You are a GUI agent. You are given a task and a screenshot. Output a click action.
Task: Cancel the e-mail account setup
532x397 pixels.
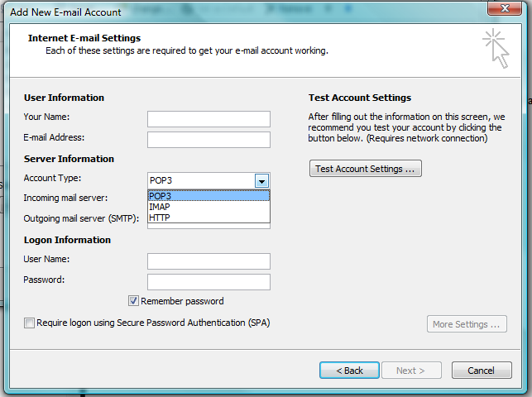[480, 371]
